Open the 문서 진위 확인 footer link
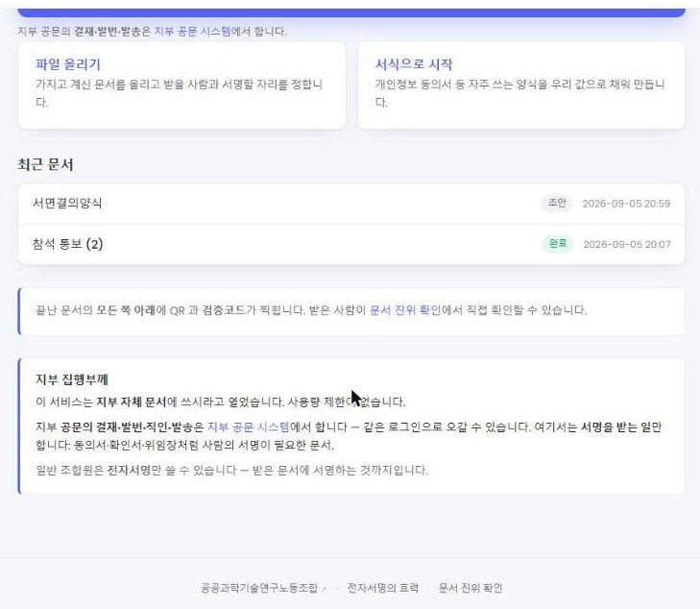700x609 pixels. (x=471, y=588)
